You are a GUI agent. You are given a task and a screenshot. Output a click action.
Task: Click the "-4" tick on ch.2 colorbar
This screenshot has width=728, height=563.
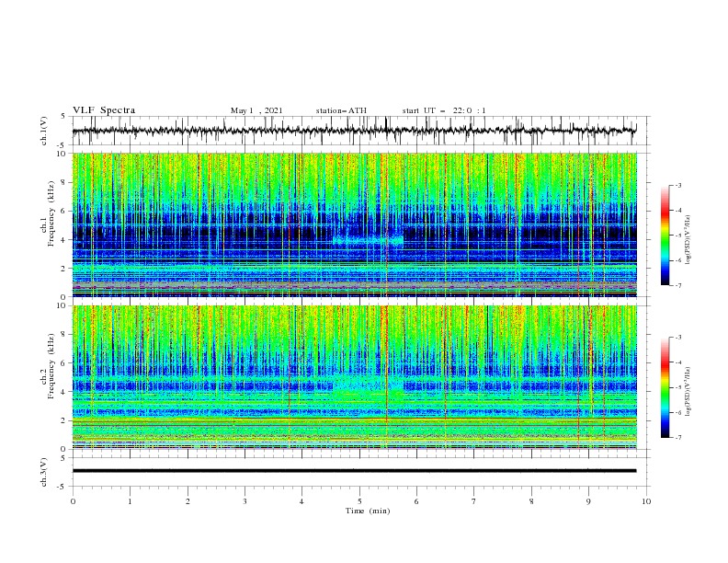click(677, 362)
